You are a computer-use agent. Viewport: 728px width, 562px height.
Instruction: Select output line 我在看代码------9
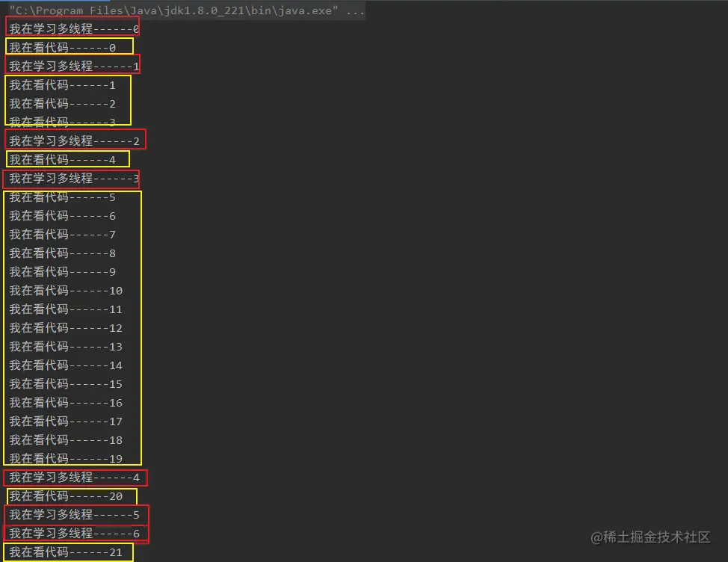tap(63, 271)
